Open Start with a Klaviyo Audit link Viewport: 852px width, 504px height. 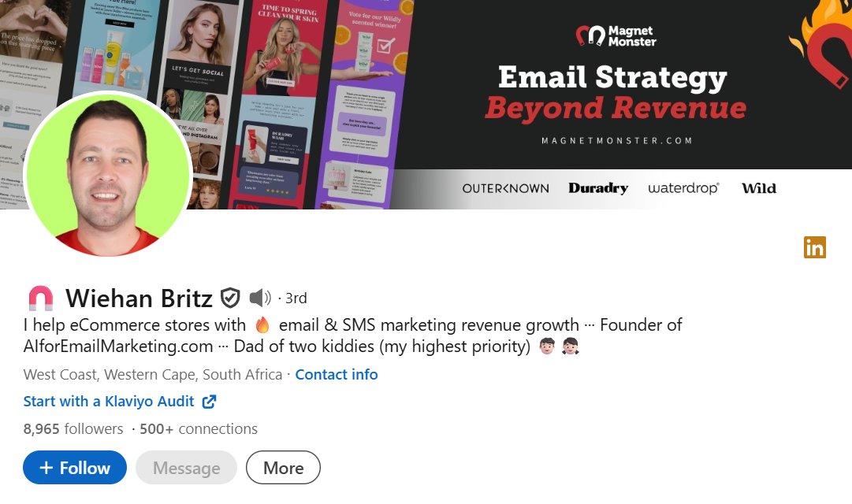coord(109,402)
